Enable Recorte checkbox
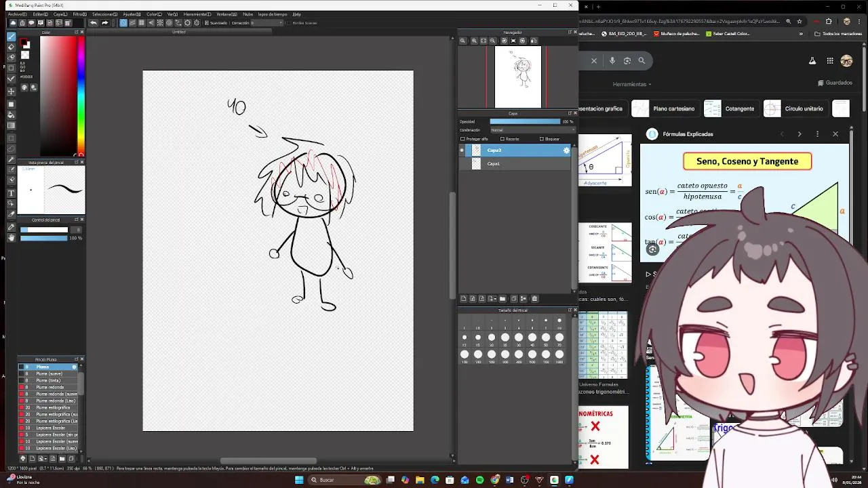Screen dimensions: 868x488 click(x=502, y=139)
